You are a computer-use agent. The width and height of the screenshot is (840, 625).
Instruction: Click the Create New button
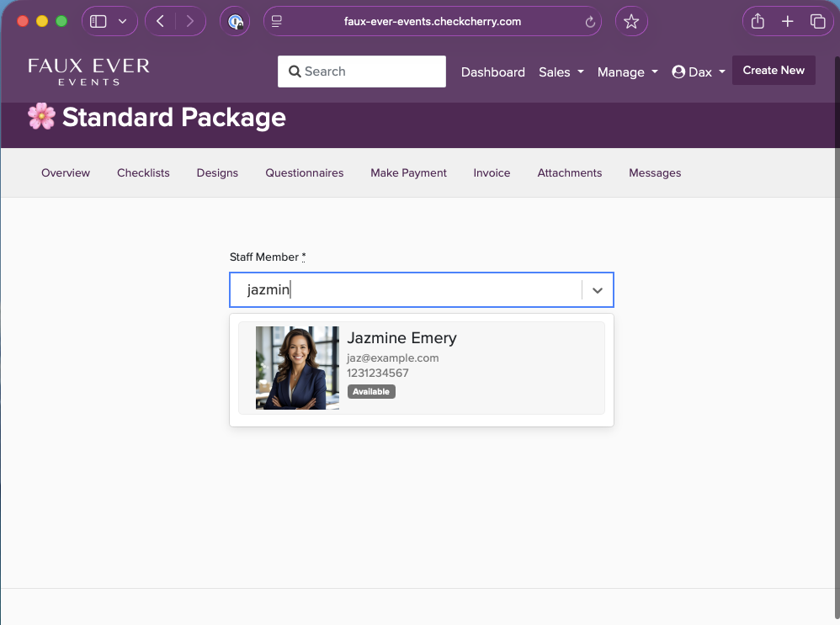[x=773, y=70]
